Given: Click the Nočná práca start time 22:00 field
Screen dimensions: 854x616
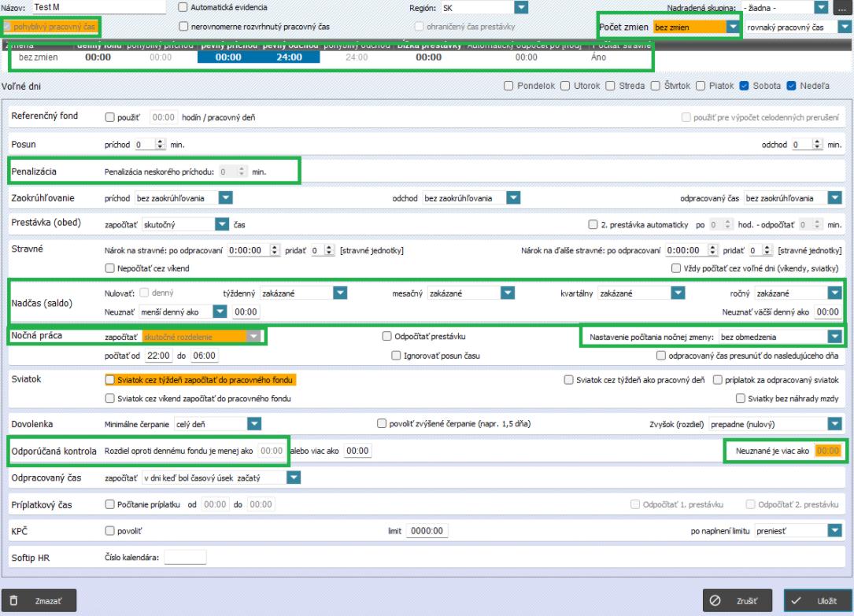Looking at the screenshot, I should (x=157, y=356).
